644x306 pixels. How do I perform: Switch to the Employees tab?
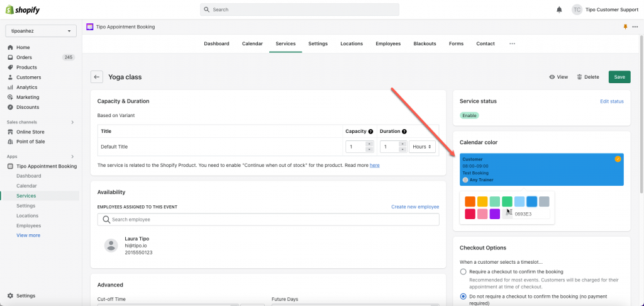coord(388,43)
